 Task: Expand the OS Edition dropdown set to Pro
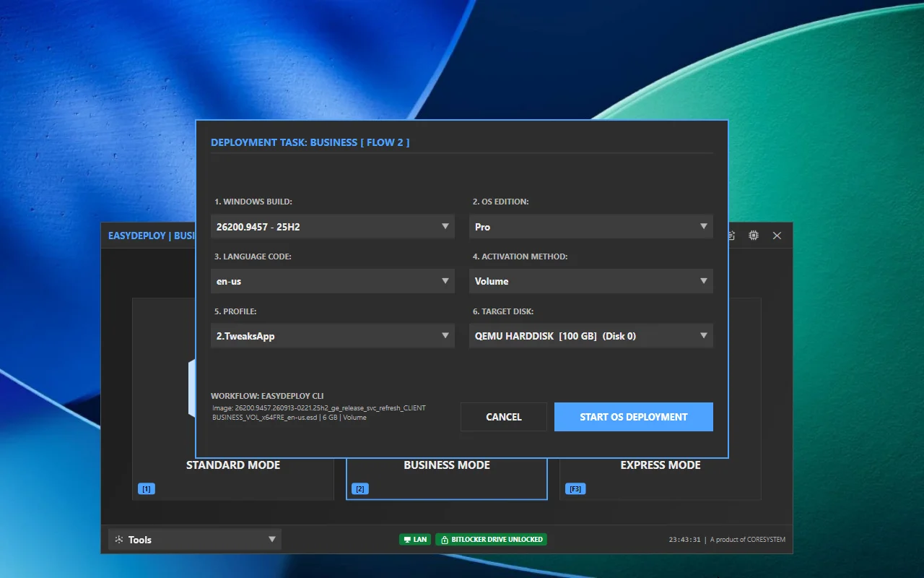[x=591, y=227]
